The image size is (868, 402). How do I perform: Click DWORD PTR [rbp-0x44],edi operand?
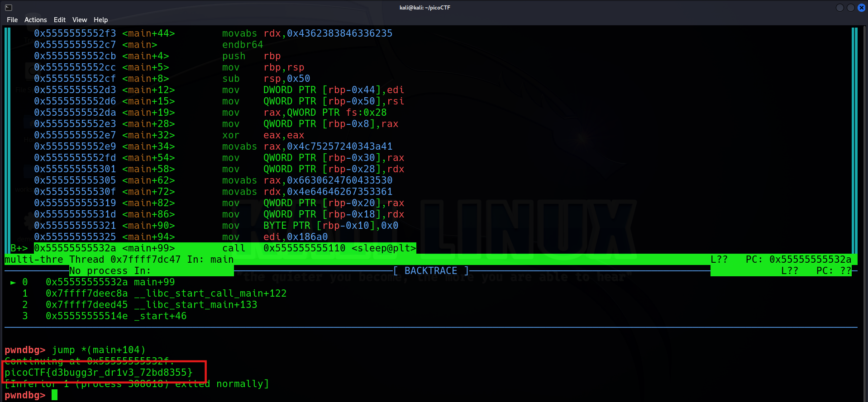pos(334,90)
